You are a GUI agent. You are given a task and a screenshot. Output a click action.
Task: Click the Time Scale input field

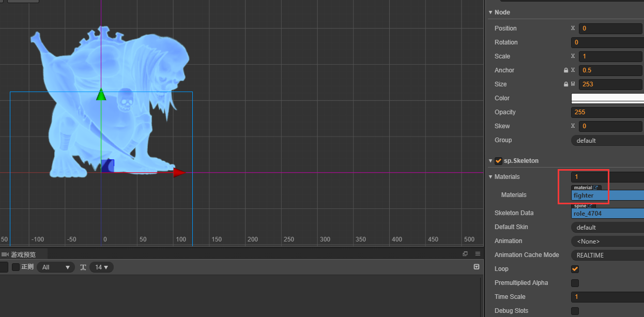[x=607, y=297]
